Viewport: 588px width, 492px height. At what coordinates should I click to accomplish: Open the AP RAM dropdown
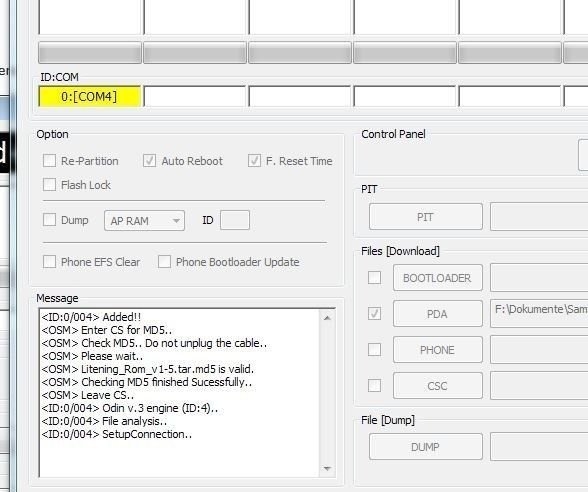click(x=144, y=220)
